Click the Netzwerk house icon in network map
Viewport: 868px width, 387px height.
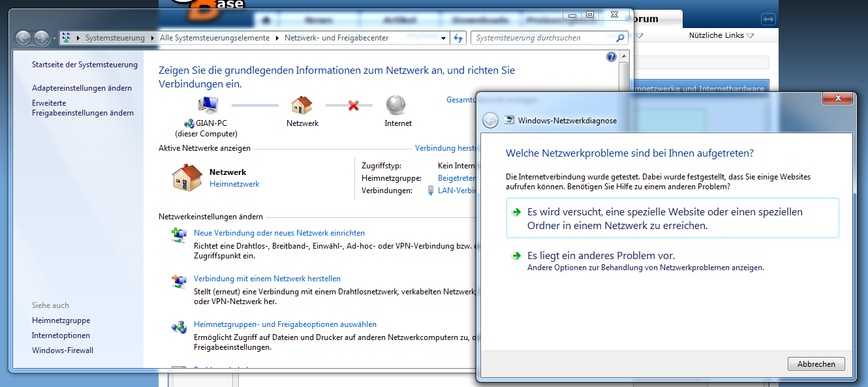pyautogui.click(x=302, y=104)
